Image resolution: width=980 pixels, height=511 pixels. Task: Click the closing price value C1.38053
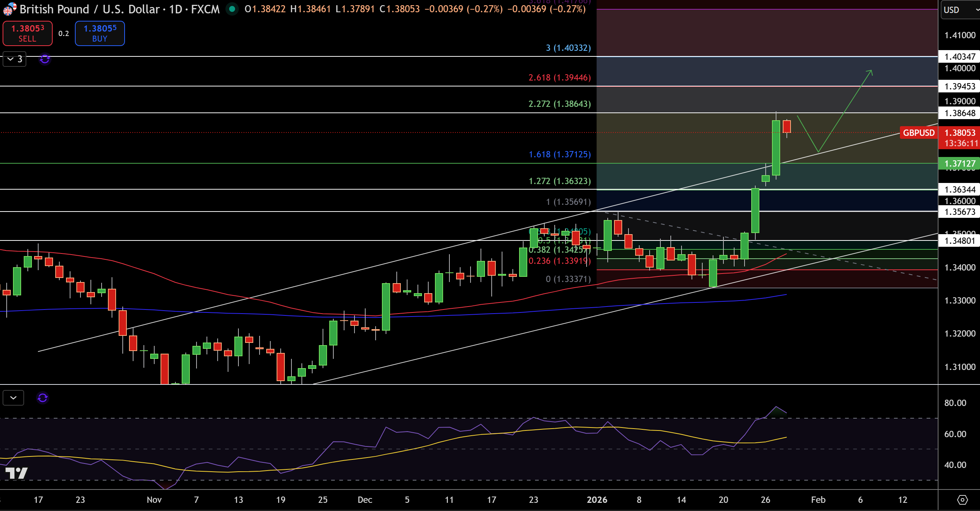coord(399,9)
